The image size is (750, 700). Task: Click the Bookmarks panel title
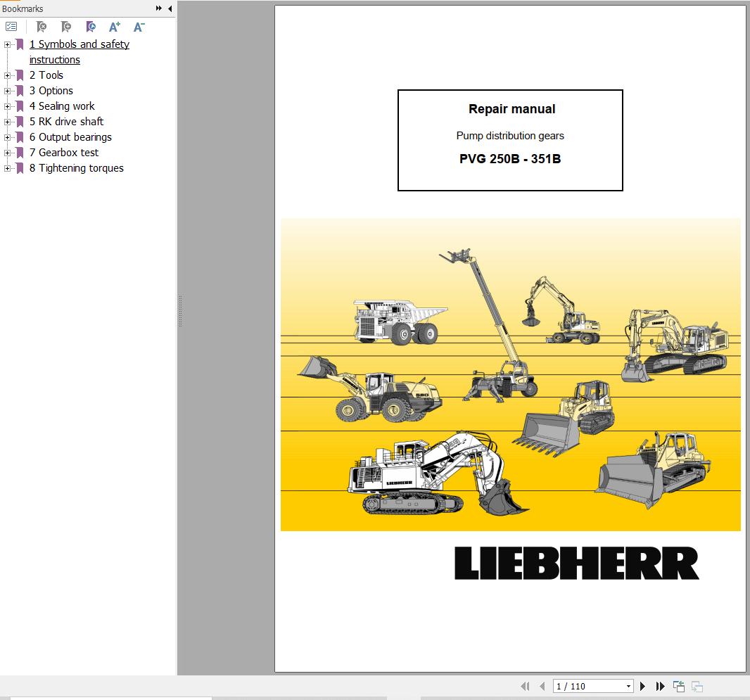click(x=23, y=8)
